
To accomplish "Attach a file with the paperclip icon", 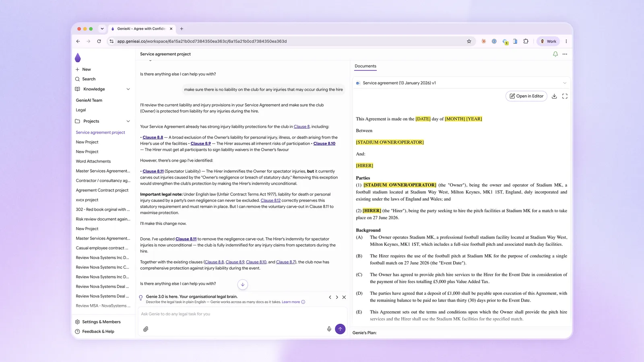I will tap(146, 329).
